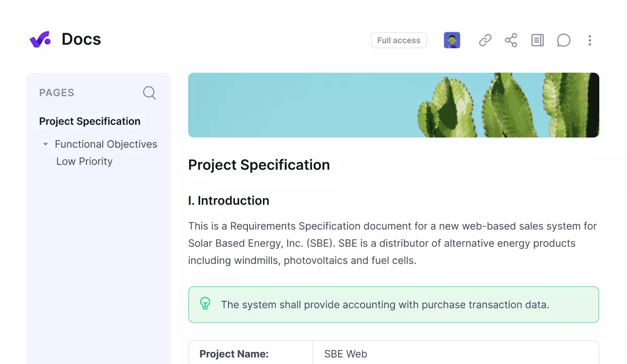Click the copy link icon in the toolbar
Screen dimensions: 627x364
click(485, 40)
